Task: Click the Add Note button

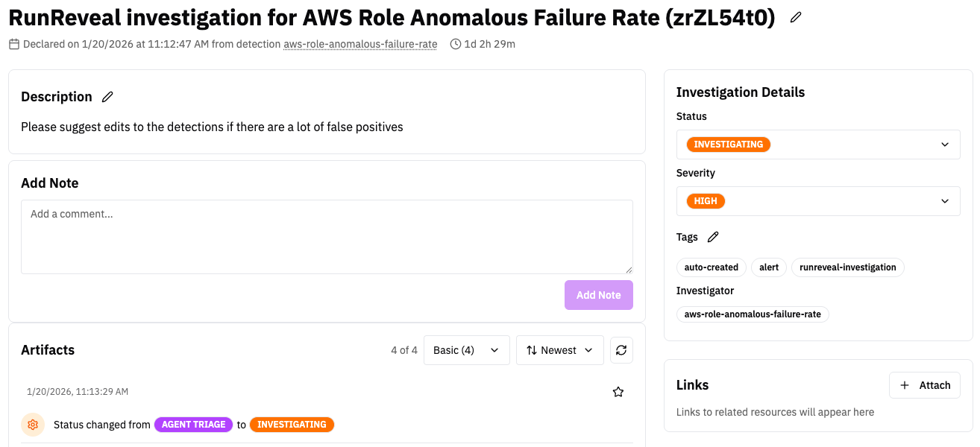Action: click(x=598, y=295)
